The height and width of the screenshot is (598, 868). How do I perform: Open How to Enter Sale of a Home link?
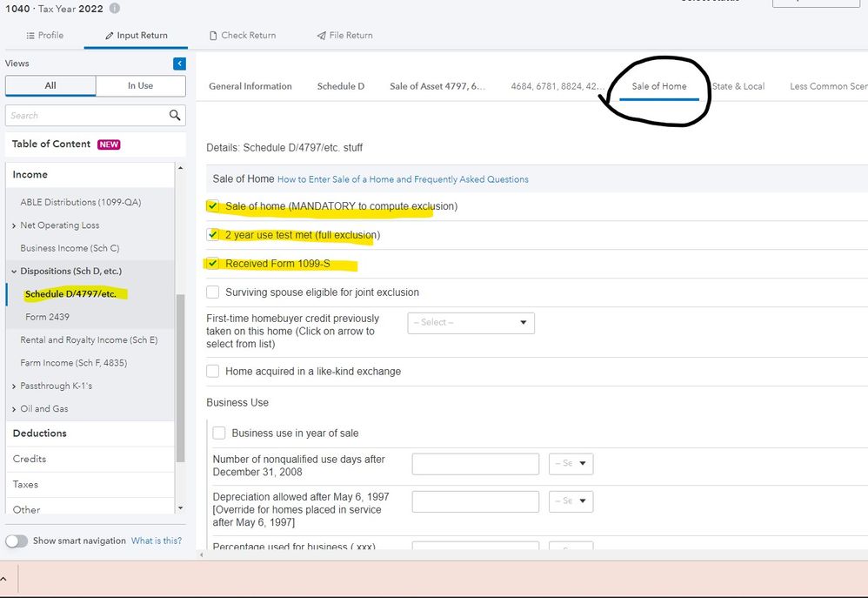(403, 179)
